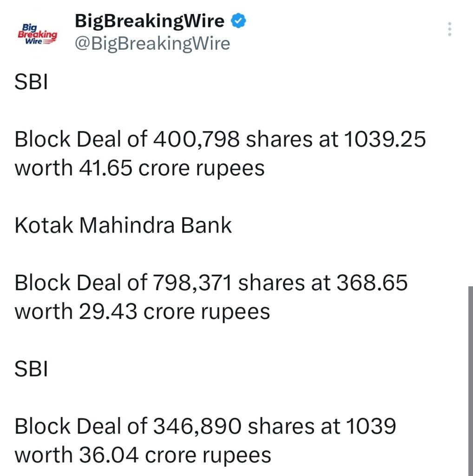
Task: Click the Kotak Mahindra Bank line
Action: coord(123,225)
